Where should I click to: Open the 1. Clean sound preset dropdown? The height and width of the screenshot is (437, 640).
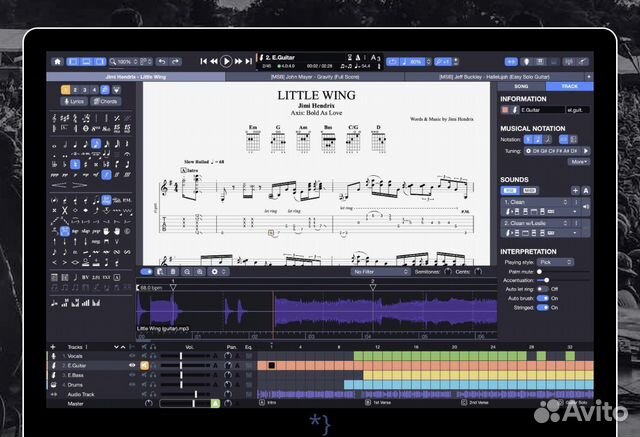coord(535,202)
